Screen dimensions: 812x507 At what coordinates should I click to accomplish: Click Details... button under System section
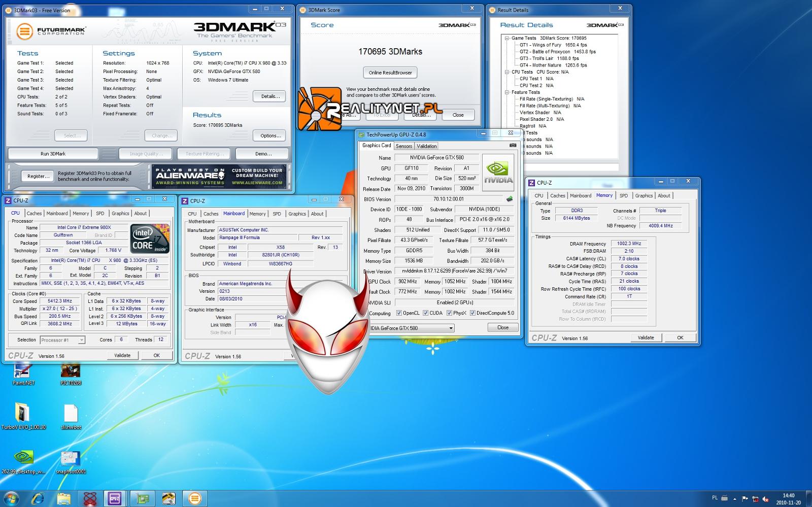(x=270, y=96)
